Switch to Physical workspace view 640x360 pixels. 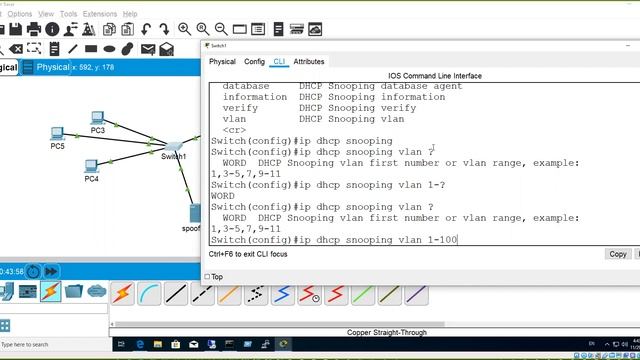point(46,67)
